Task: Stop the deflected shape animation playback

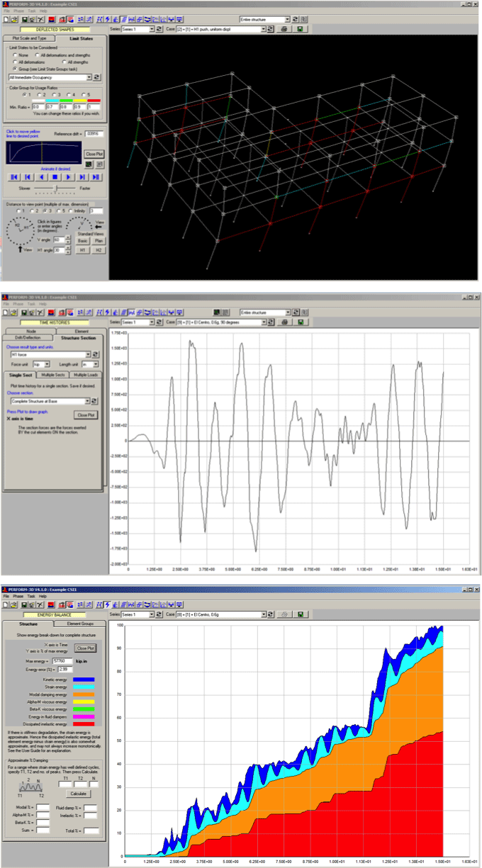Action: [55, 177]
